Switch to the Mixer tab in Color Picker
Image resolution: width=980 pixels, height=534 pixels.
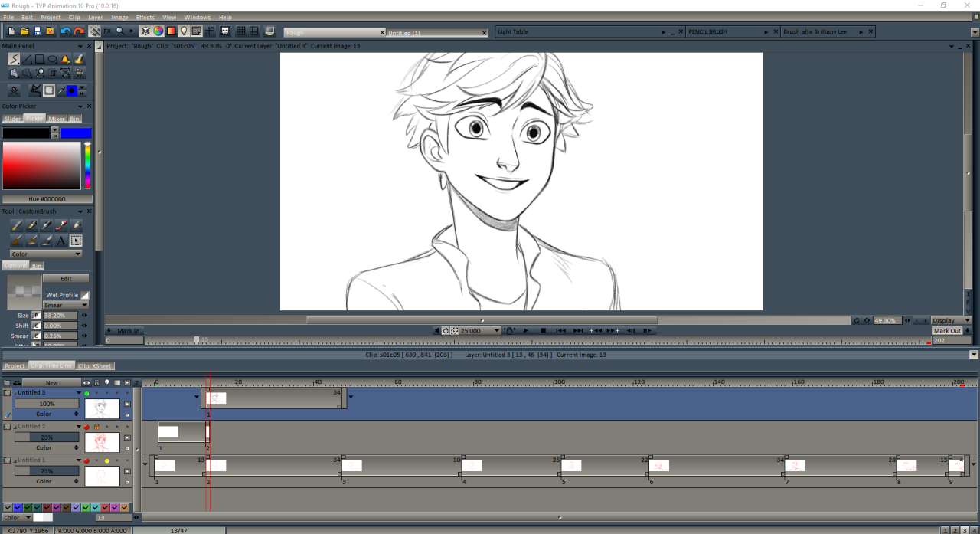[x=57, y=119]
